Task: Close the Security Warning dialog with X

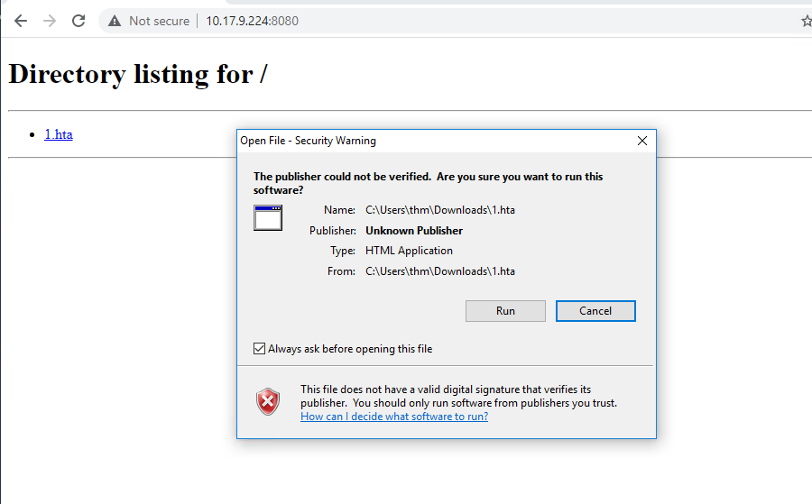Action: pyautogui.click(x=642, y=141)
